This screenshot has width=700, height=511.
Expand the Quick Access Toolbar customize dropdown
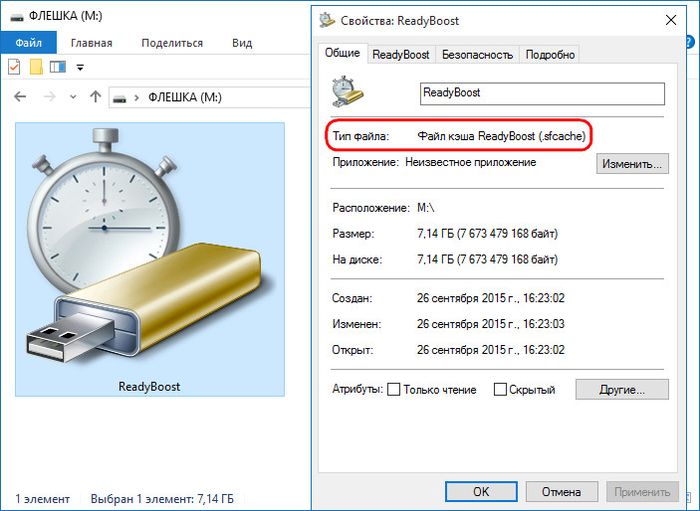(80, 67)
